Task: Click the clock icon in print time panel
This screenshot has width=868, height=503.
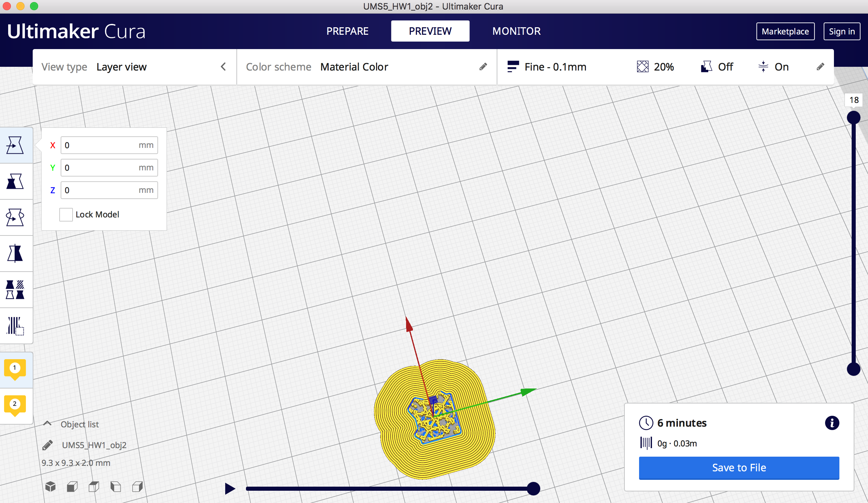Action: (x=646, y=423)
